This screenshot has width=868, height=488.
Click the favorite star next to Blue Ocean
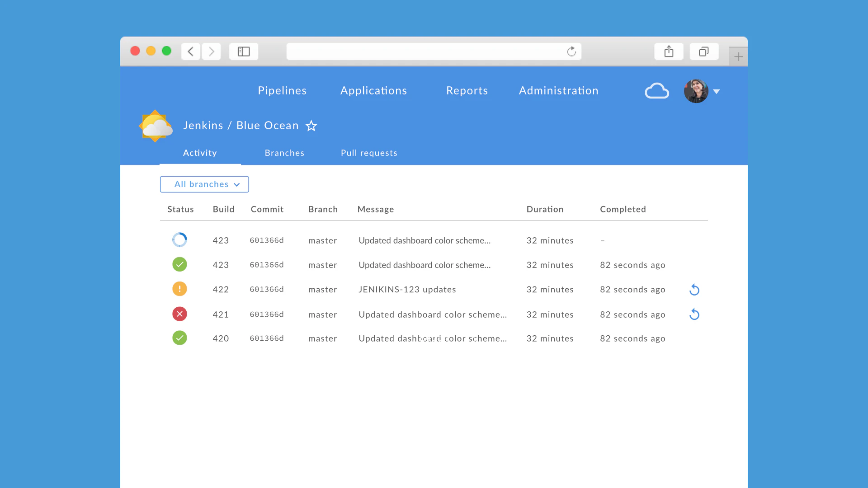(x=311, y=126)
